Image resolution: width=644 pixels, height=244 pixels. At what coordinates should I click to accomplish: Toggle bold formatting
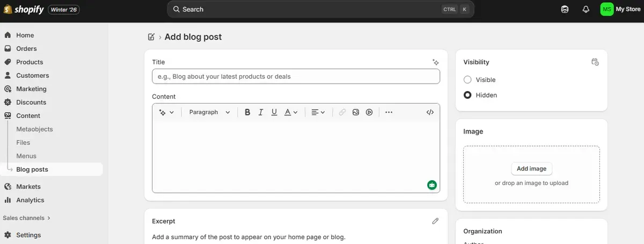pyautogui.click(x=247, y=112)
